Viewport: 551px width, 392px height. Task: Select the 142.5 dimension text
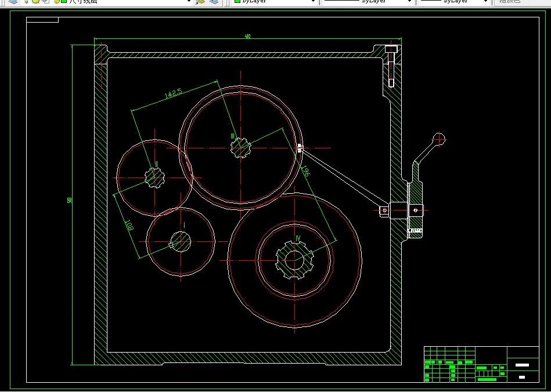point(173,94)
